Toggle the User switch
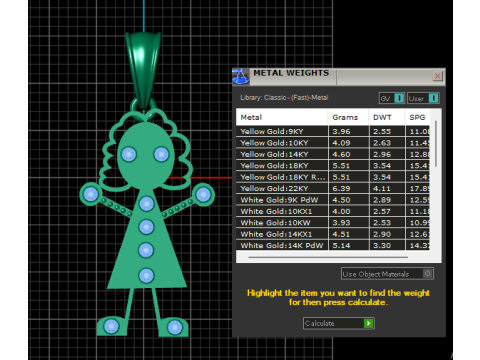Image resolution: width=480 pixels, height=360 pixels. click(x=423, y=98)
